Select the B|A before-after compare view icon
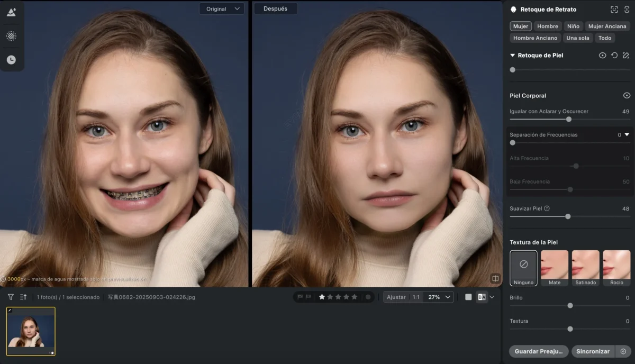This screenshot has height=364, width=635. tap(482, 297)
